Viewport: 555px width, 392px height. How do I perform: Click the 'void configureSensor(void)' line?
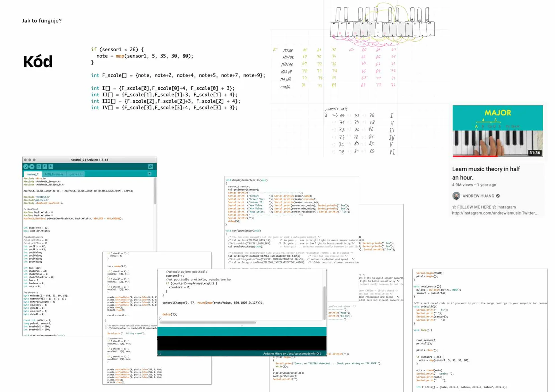[x=243, y=230]
